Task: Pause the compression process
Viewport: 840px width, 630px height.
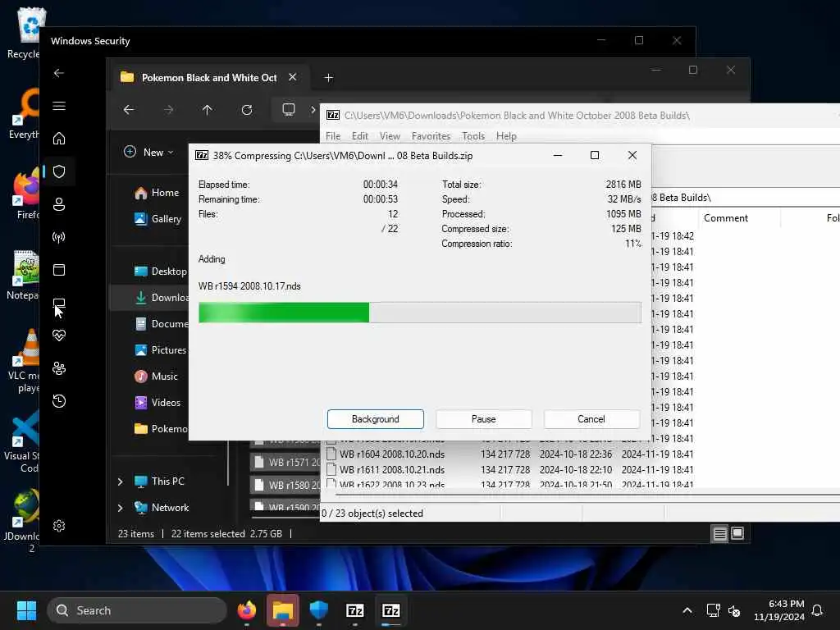Action: coord(483,419)
